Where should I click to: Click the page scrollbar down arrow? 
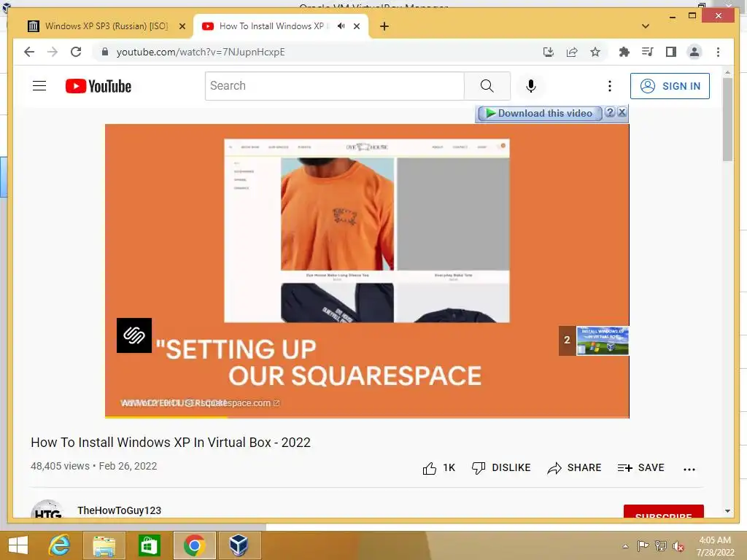tap(727, 511)
